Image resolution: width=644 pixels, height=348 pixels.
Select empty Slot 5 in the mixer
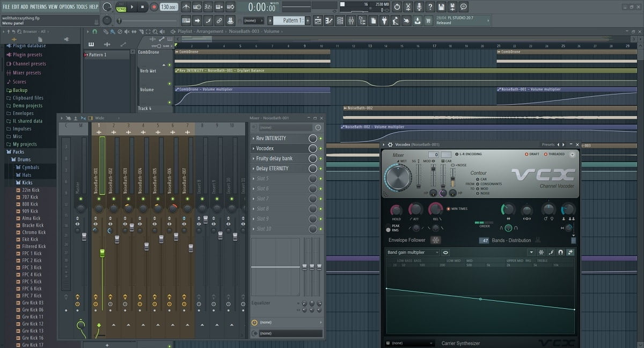[x=279, y=178]
